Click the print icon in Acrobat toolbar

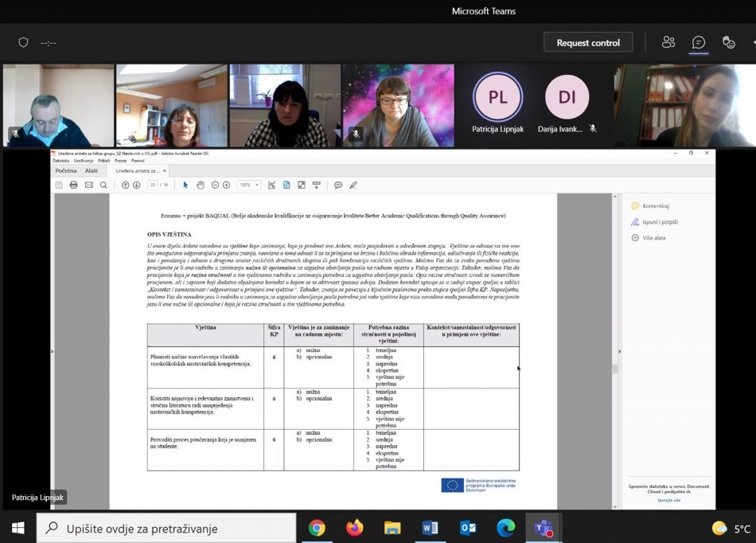pyautogui.click(x=73, y=185)
